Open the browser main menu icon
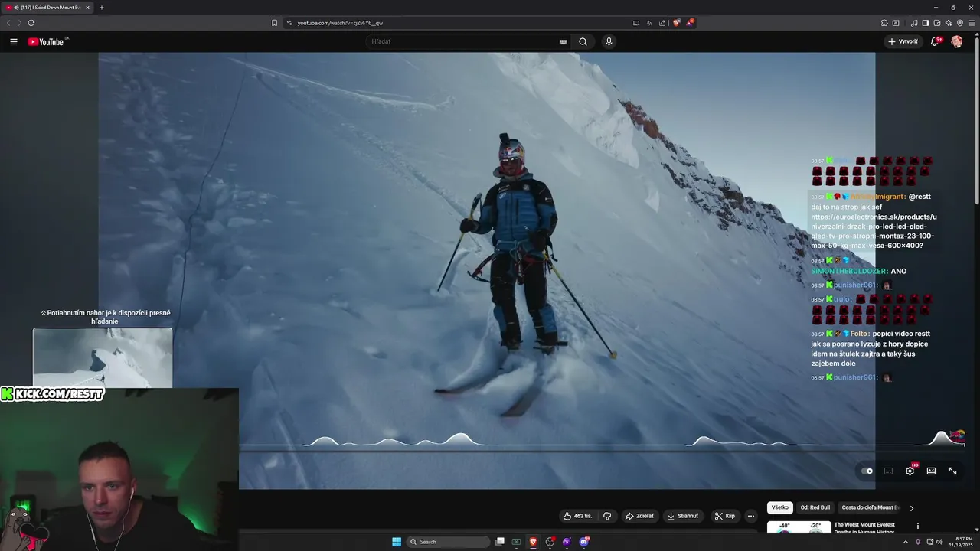Viewport: 980px width, 551px height. click(972, 23)
